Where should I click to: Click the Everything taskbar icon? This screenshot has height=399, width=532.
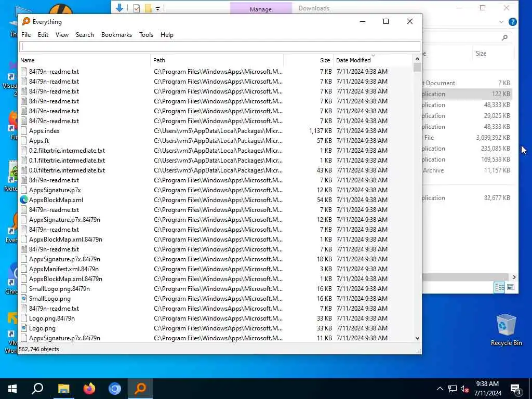point(140,389)
